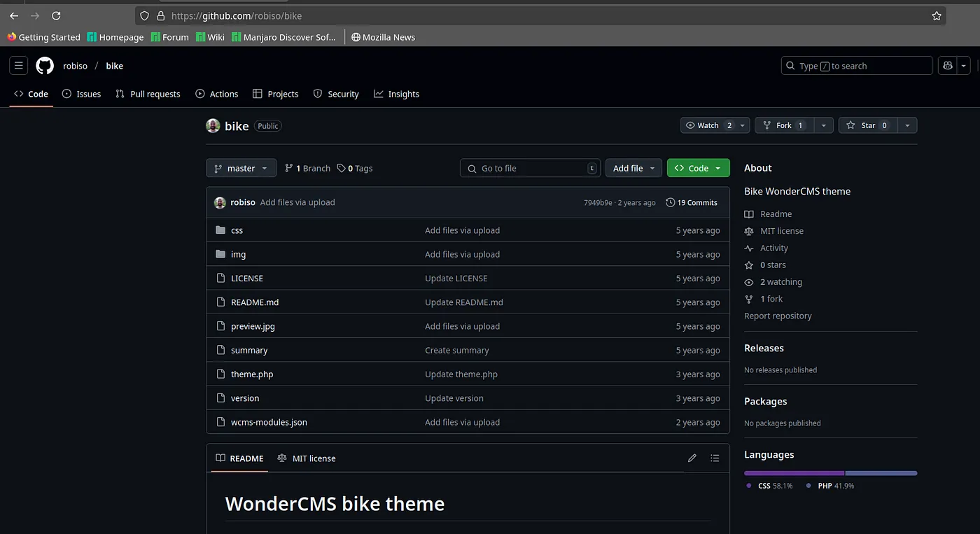The width and height of the screenshot is (980, 534).
Task: Open the Copilot icon next to search
Action: click(x=948, y=66)
